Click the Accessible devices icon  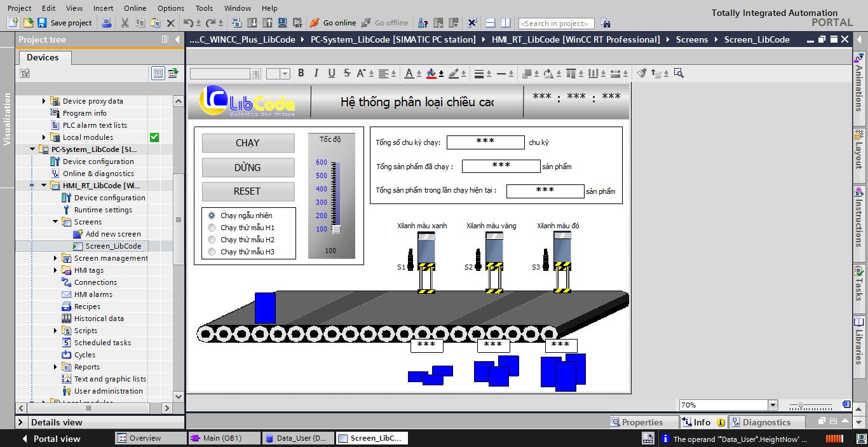click(x=423, y=23)
